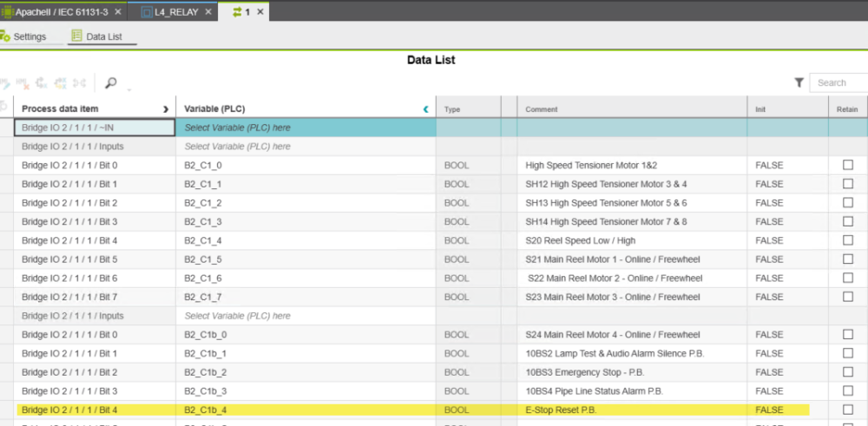Toggle Retain checkbox for B2_C1_0 row

point(847,165)
